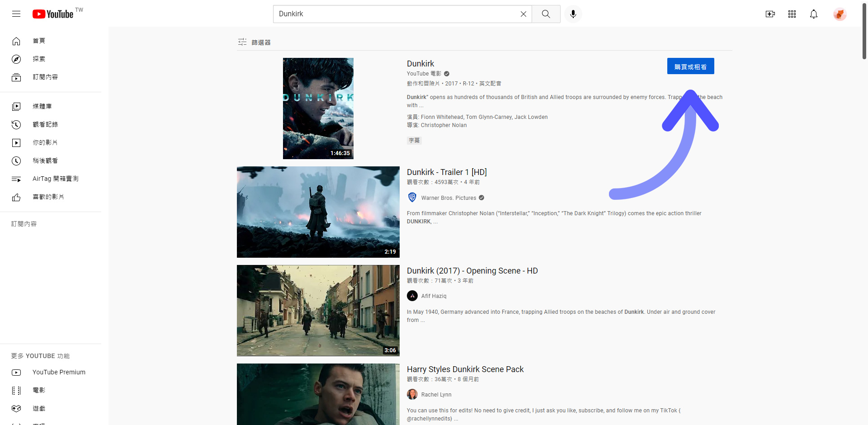
Task: Click the Rachel Lynn channel avatar
Action: click(x=412, y=394)
